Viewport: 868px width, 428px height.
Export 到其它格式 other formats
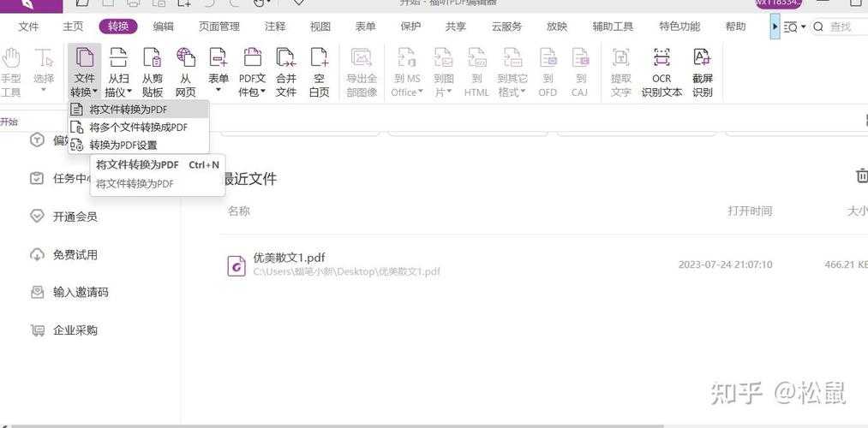[512, 72]
